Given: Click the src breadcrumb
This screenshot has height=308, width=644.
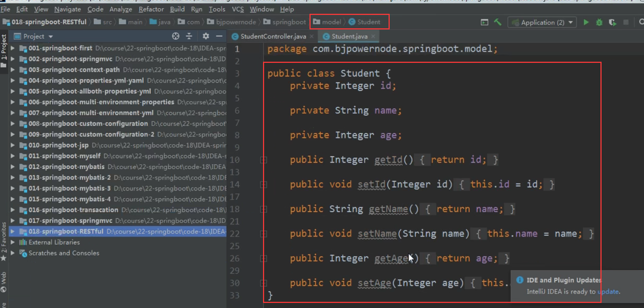Looking at the screenshot, I should [x=103, y=22].
